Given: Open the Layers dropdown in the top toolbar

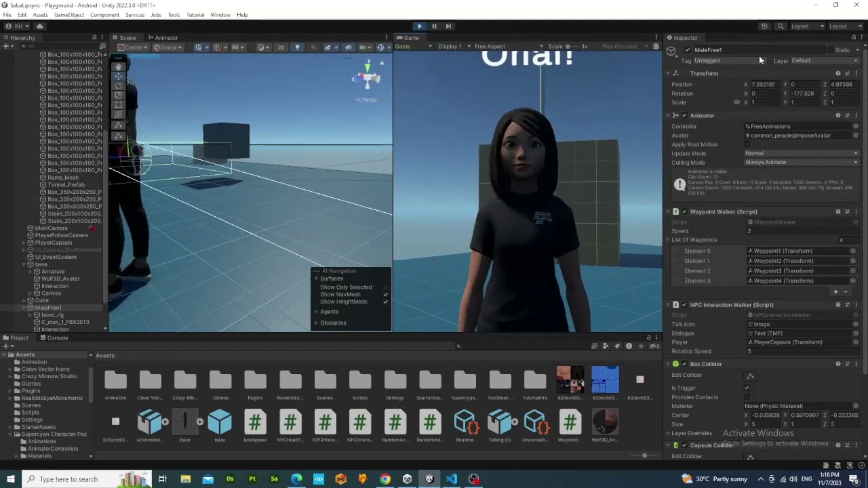Looking at the screenshot, I should click(807, 26).
